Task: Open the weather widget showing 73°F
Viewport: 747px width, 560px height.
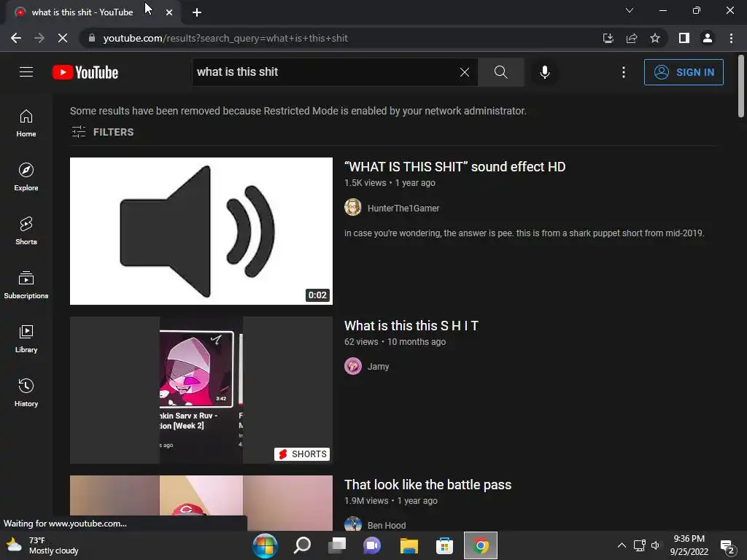Action: pyautogui.click(x=43, y=545)
